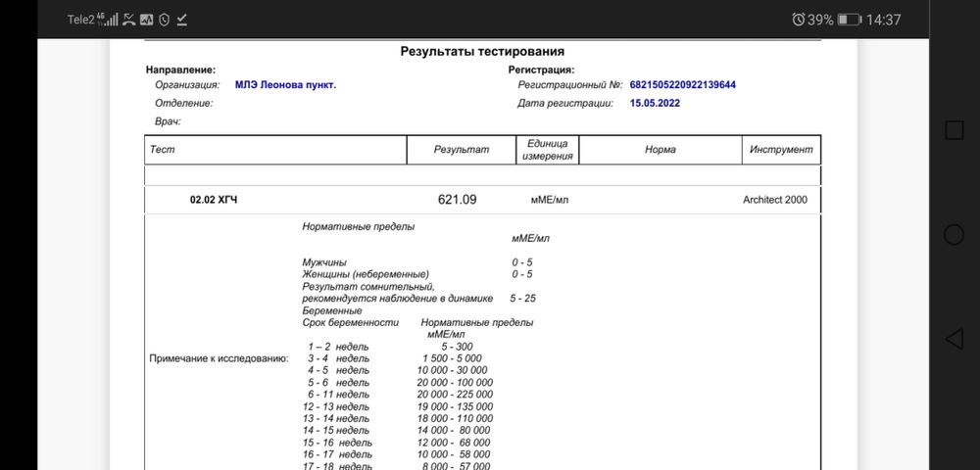Select the date 15.05.2022

tap(655, 104)
